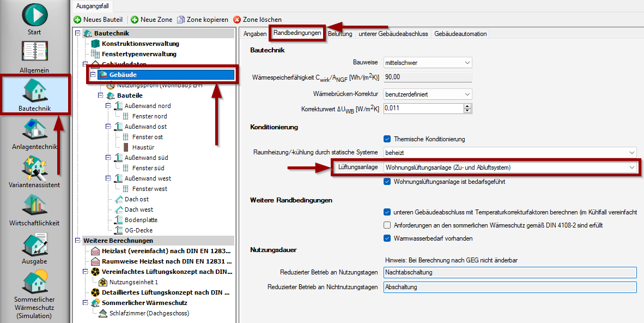The width and height of the screenshot is (644, 323).
Task: Open Wirtschaftlichkeit sidebar icon
Action: (x=35, y=206)
